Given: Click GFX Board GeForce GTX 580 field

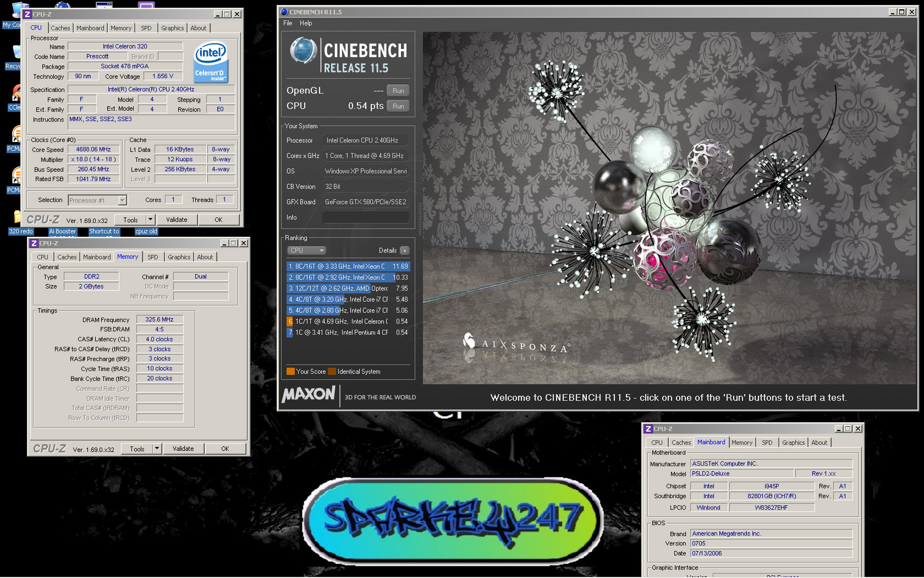Looking at the screenshot, I should 365,202.
